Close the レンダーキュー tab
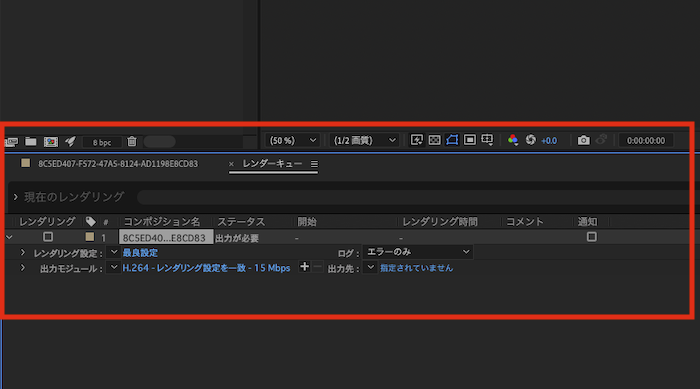The image size is (700, 389). 231,164
